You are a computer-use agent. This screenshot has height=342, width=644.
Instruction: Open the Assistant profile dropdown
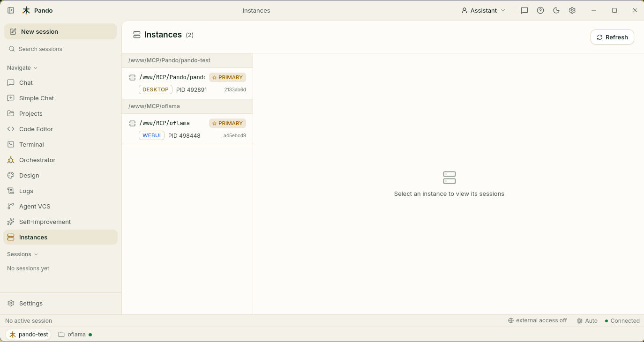point(483,10)
